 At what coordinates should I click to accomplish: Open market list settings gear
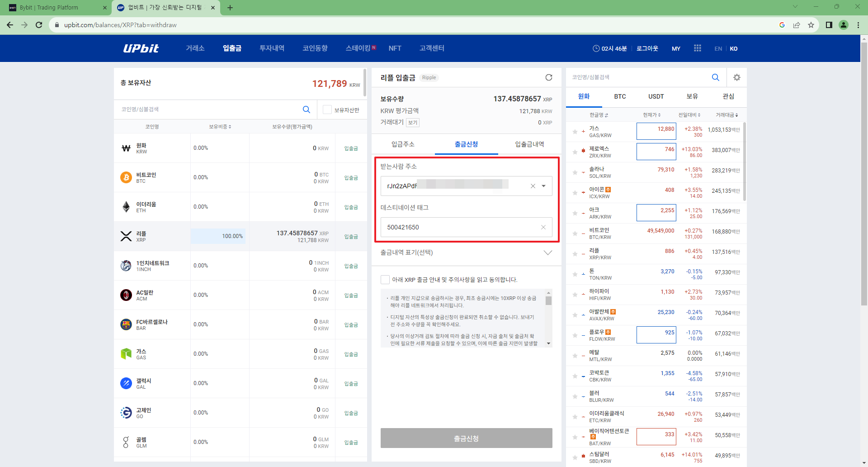tap(736, 77)
